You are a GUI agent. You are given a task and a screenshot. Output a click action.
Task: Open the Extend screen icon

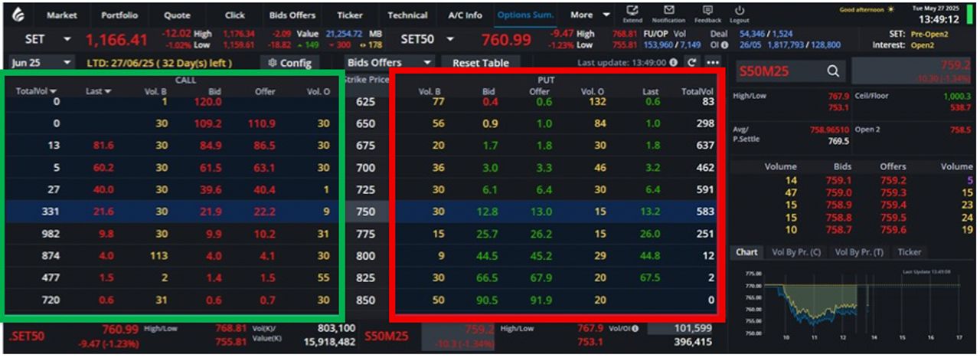click(x=632, y=11)
